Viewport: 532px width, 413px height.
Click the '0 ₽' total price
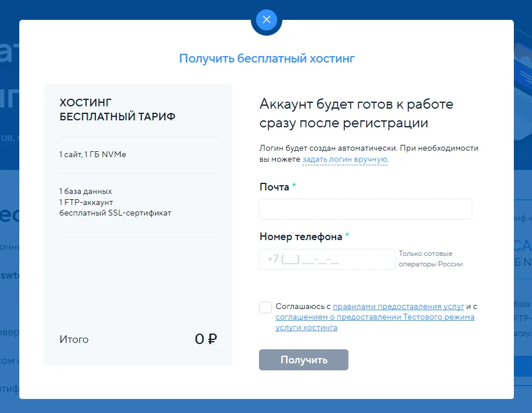205,339
